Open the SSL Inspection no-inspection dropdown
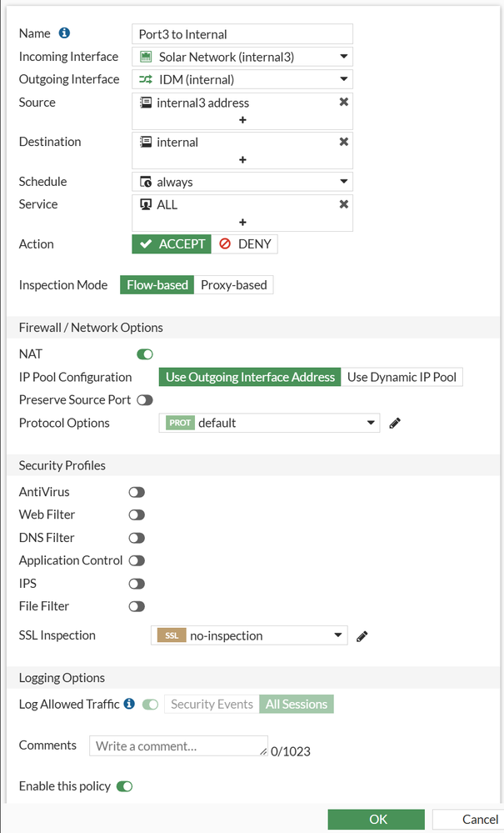Viewport: 504px width, 833px height. pyautogui.click(x=248, y=635)
